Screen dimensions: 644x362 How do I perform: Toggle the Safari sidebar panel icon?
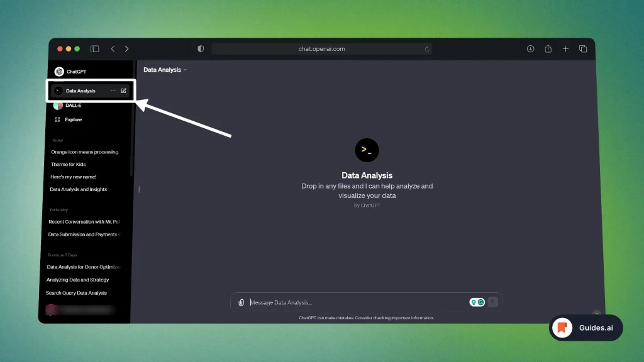pyautogui.click(x=94, y=49)
